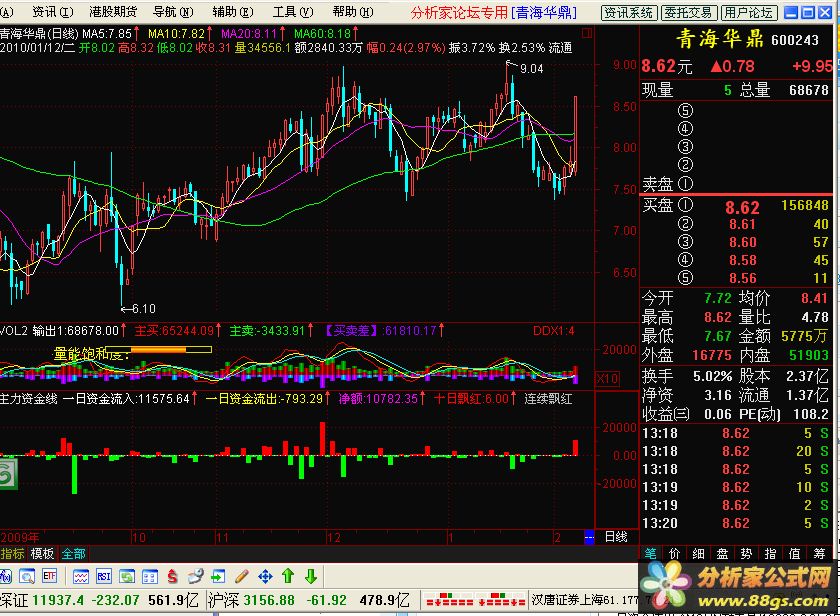The image size is (840, 616).
Task: Select the pencil drawing tool
Action: [x=242, y=576]
